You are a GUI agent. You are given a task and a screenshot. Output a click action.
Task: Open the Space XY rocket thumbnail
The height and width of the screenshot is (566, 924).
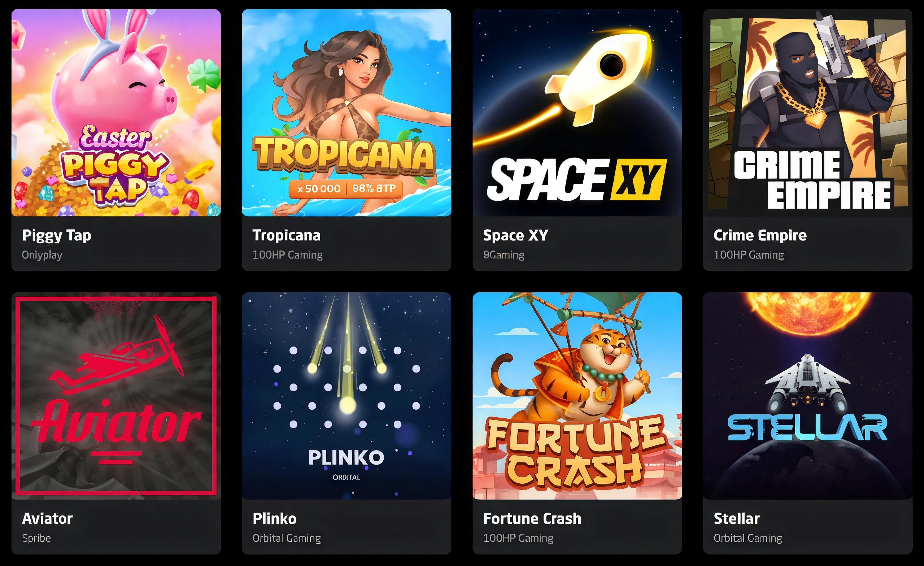[577, 113]
